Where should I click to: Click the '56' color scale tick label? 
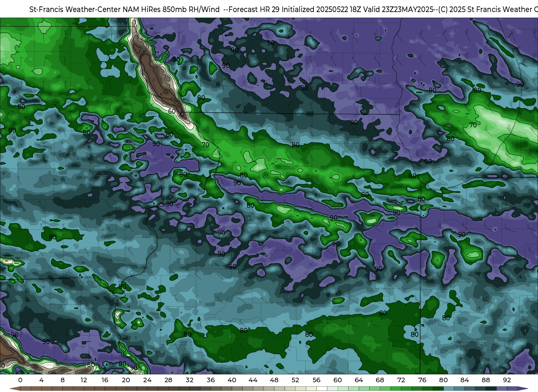coord(316,380)
